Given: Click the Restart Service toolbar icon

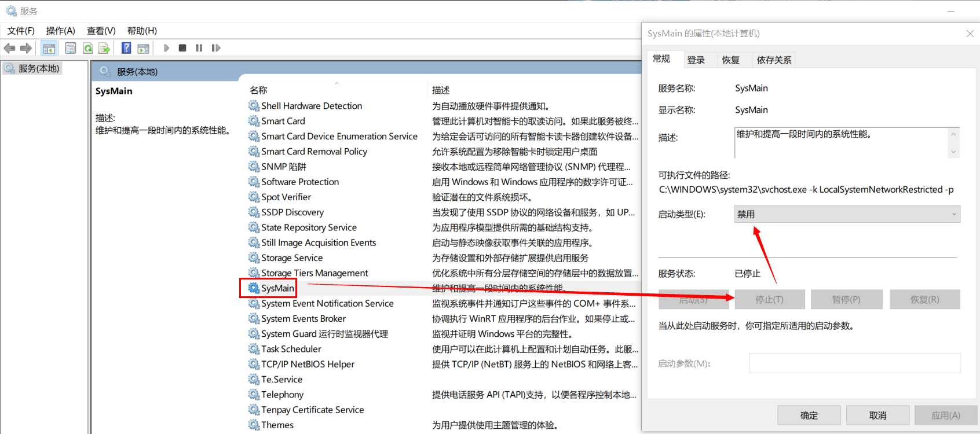Looking at the screenshot, I should point(216,48).
